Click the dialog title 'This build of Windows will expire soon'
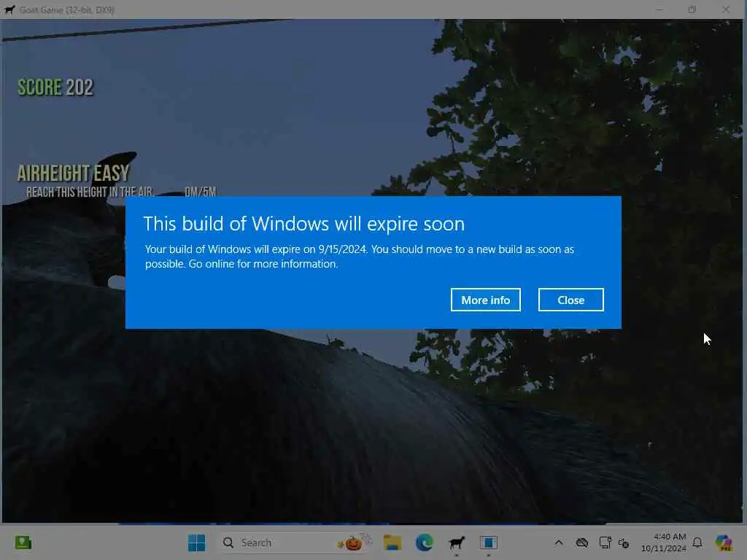 (x=304, y=224)
